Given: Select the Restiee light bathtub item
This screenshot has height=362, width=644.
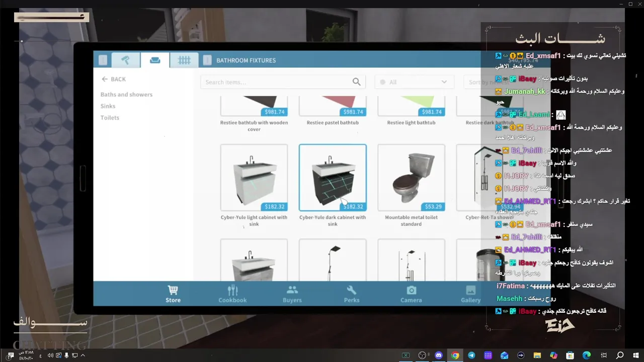Looking at the screenshot, I should click(x=411, y=112).
